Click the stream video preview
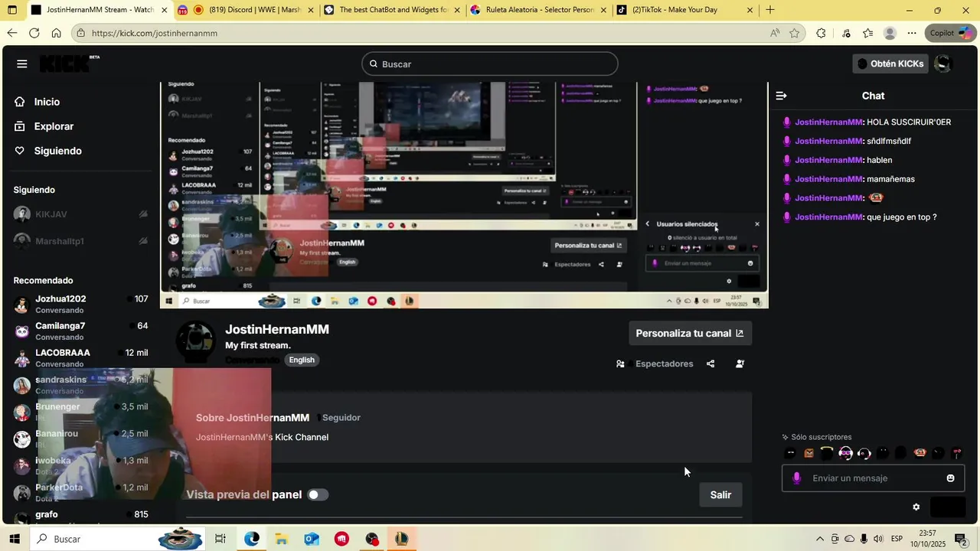The image size is (980, 551). click(x=464, y=195)
